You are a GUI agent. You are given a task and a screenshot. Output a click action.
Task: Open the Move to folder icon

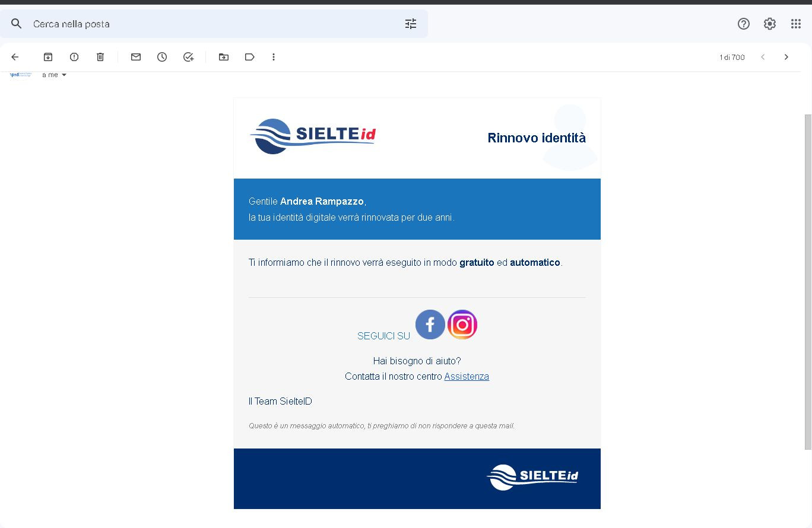pyautogui.click(x=224, y=57)
